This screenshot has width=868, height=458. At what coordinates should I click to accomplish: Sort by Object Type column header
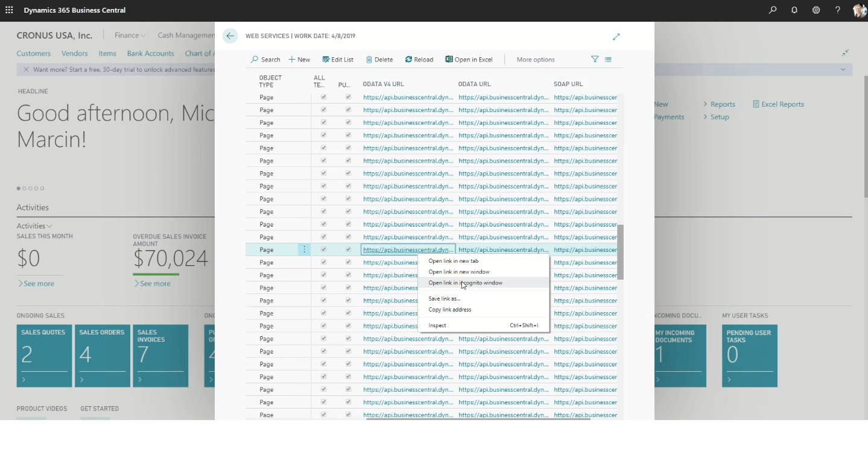click(x=271, y=81)
